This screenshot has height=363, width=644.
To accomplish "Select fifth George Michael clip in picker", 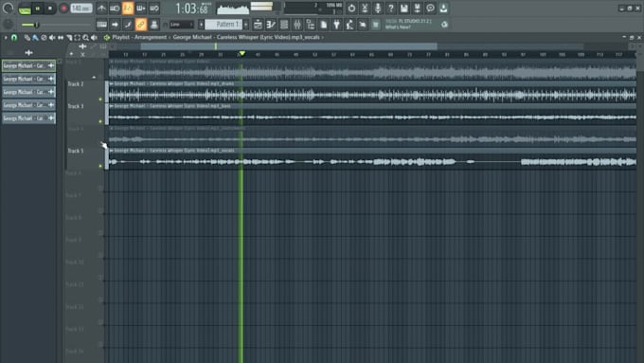I will pos(28,118).
